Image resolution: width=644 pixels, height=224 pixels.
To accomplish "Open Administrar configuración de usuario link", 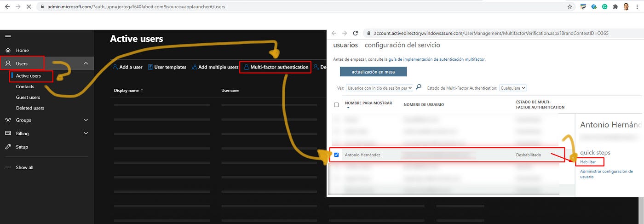I will 607,174.
